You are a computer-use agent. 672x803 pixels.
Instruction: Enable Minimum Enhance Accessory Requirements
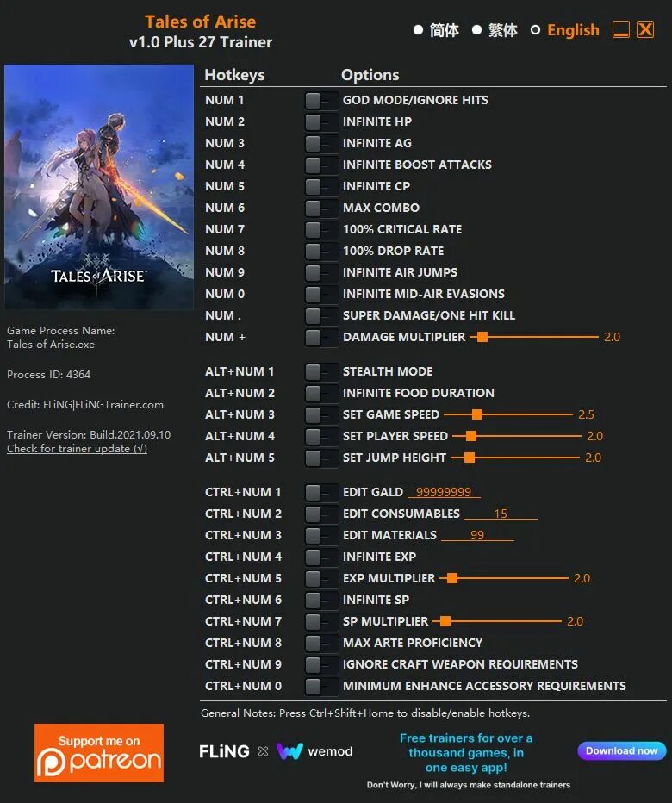tap(321, 686)
